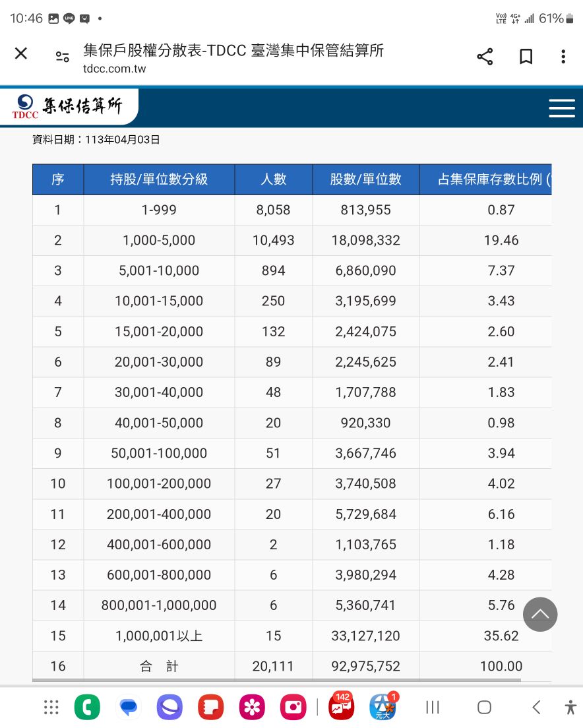The width and height of the screenshot is (583, 728).
Task: Select the 1,000,001以上 range cell
Action: coord(159,636)
